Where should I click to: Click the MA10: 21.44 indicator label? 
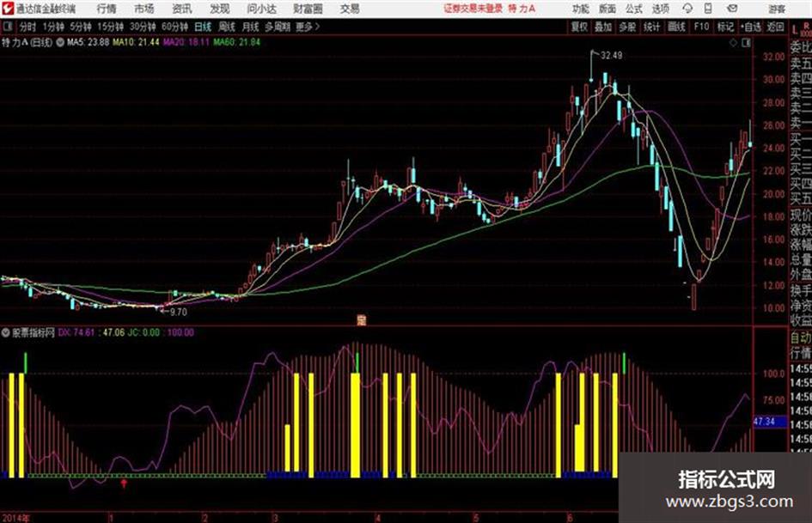[137, 42]
